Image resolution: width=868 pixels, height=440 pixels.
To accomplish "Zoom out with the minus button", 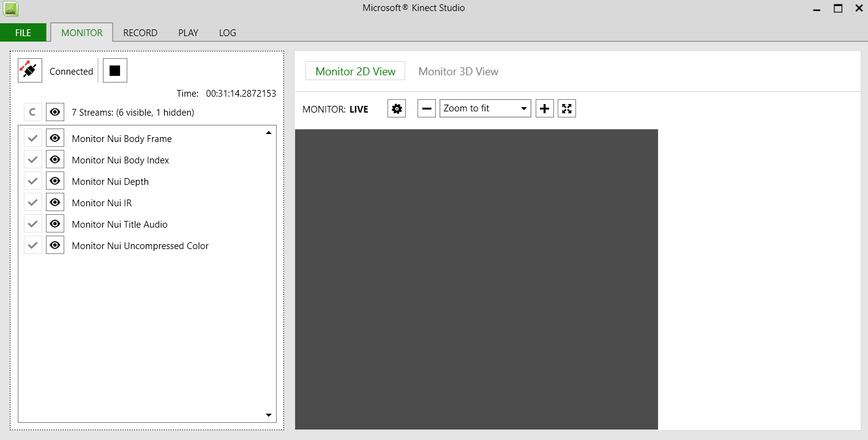I will click(x=427, y=108).
